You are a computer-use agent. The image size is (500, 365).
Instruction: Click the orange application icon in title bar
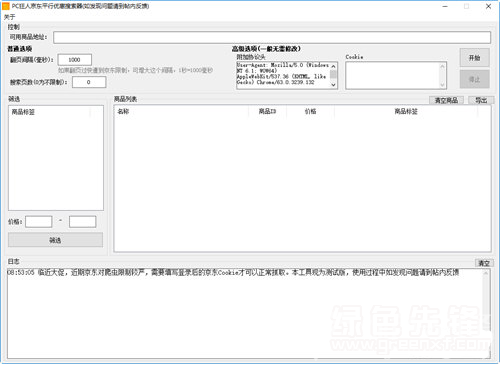pos(6,6)
